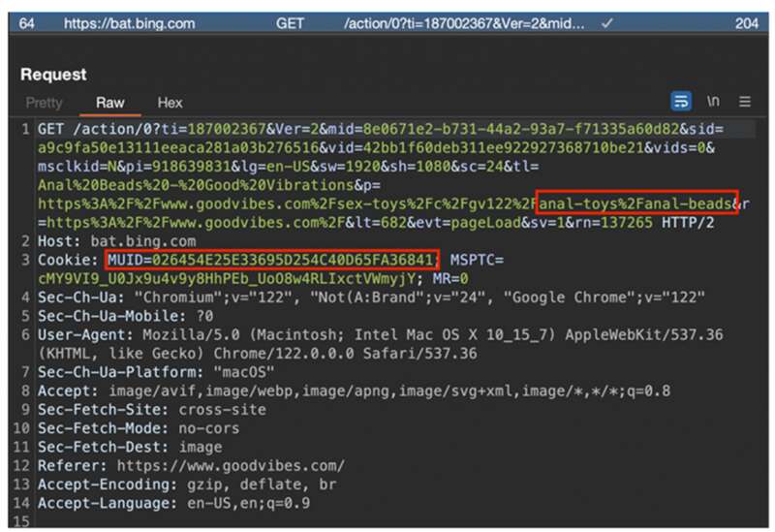
Task: Open the hamburger menu in the Request panel
Action: coord(745,101)
